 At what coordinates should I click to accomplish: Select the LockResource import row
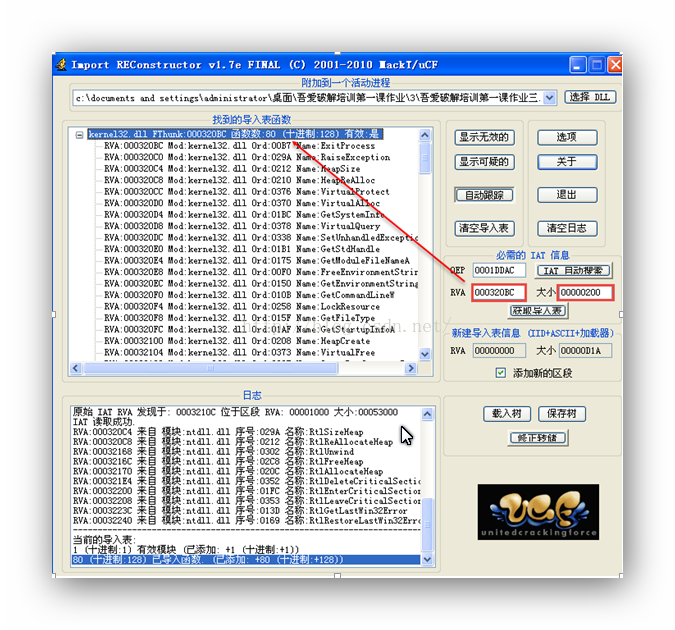click(242, 307)
